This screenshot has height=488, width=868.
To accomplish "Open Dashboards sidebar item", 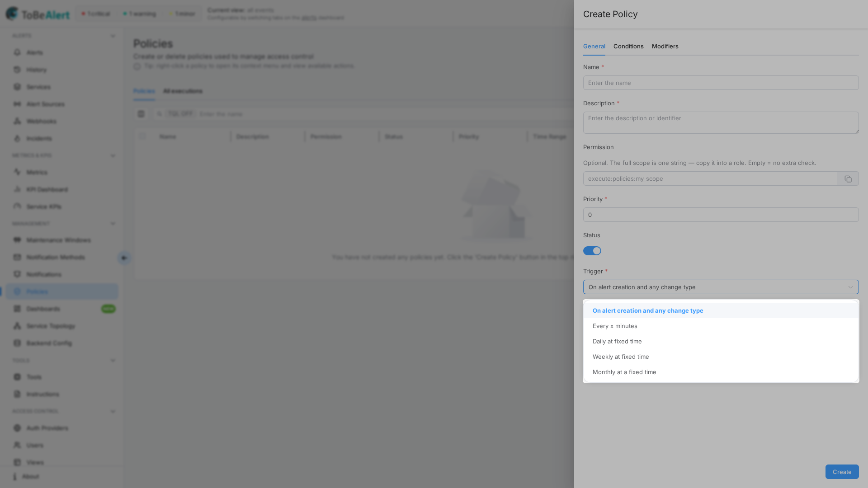I will click(x=62, y=309).
